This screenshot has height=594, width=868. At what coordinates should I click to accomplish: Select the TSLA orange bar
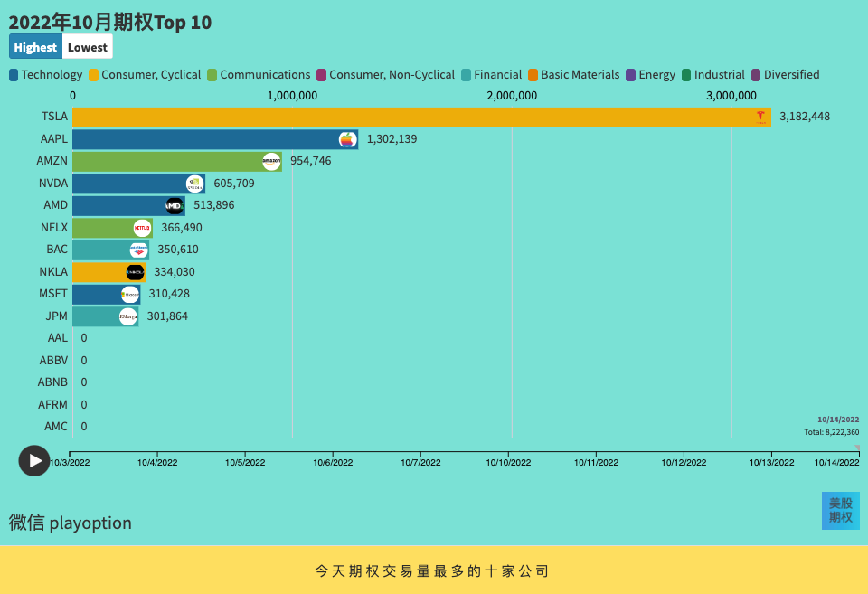pyautogui.click(x=422, y=117)
